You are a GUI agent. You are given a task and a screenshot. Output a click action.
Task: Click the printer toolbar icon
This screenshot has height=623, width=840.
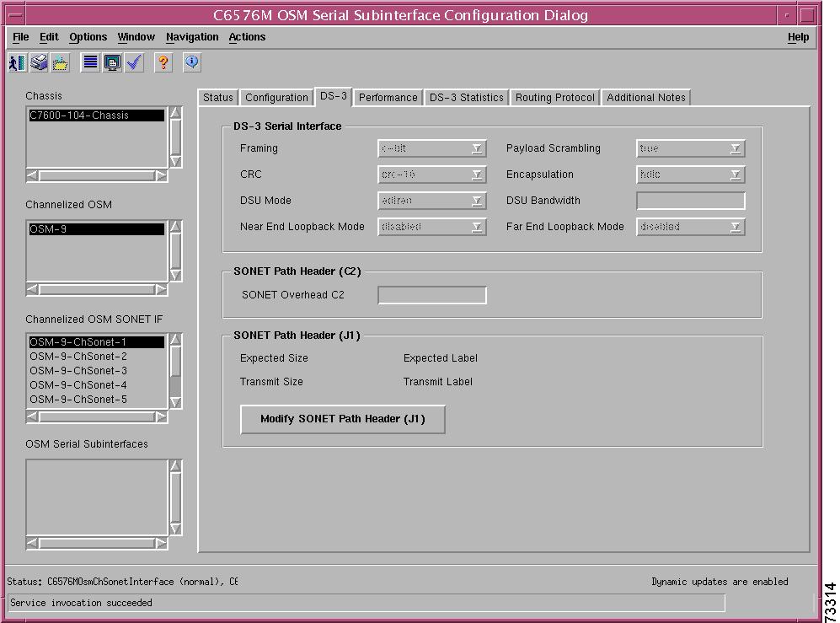pos(39,62)
